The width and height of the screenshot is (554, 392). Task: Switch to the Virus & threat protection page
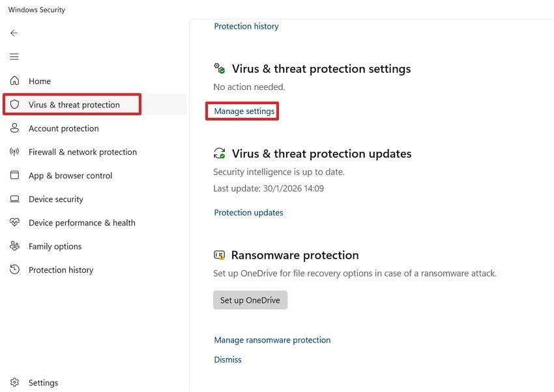(x=74, y=104)
